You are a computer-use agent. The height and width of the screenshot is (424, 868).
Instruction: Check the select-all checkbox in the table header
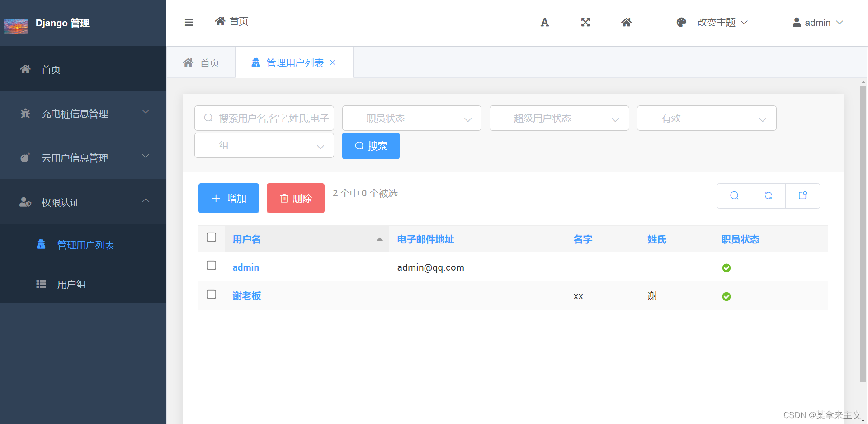pyautogui.click(x=211, y=237)
